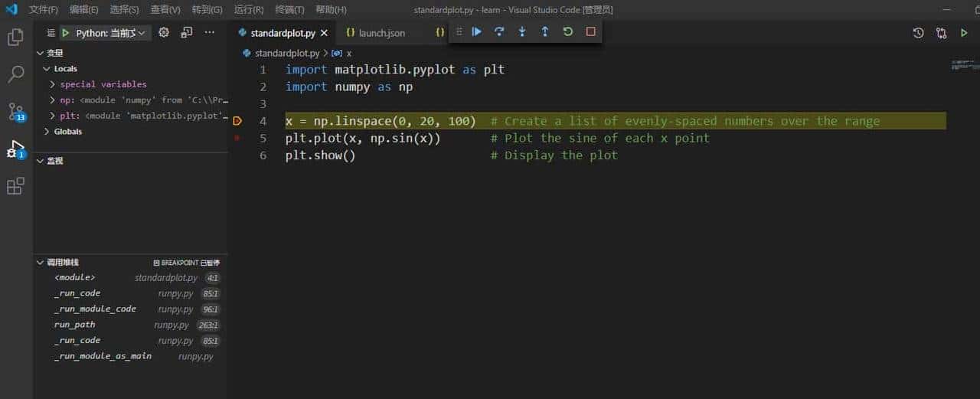The image size is (980, 399).
Task: Open Source Control view with 13 badge
Action: pyautogui.click(x=16, y=112)
